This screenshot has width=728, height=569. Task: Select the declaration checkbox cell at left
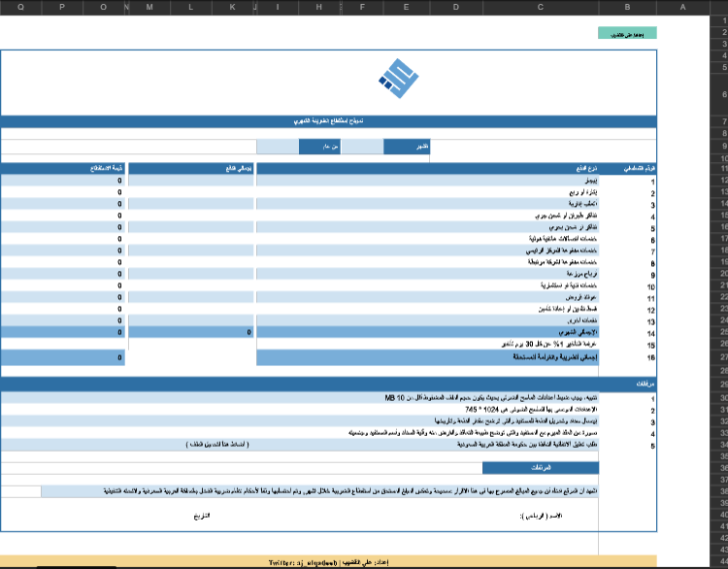21,491
